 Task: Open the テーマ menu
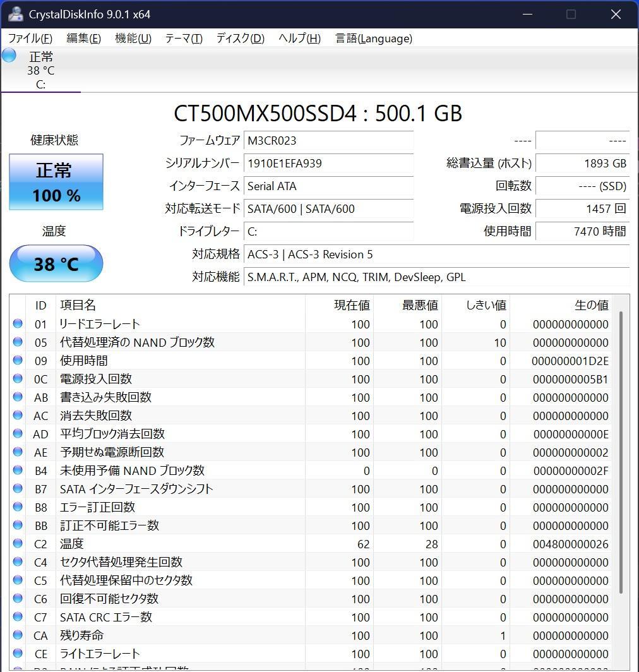(x=183, y=39)
